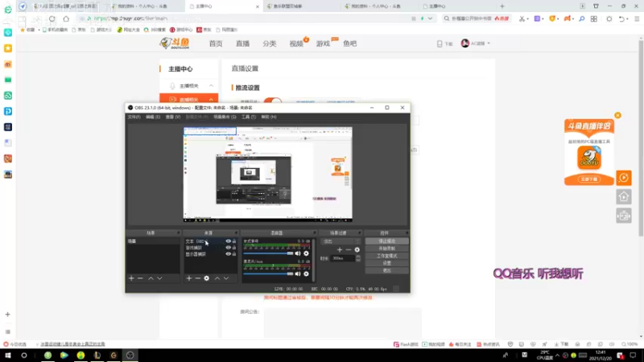Collapse 主播相关 sidebar section
The image size is (644, 362).
(211, 86)
